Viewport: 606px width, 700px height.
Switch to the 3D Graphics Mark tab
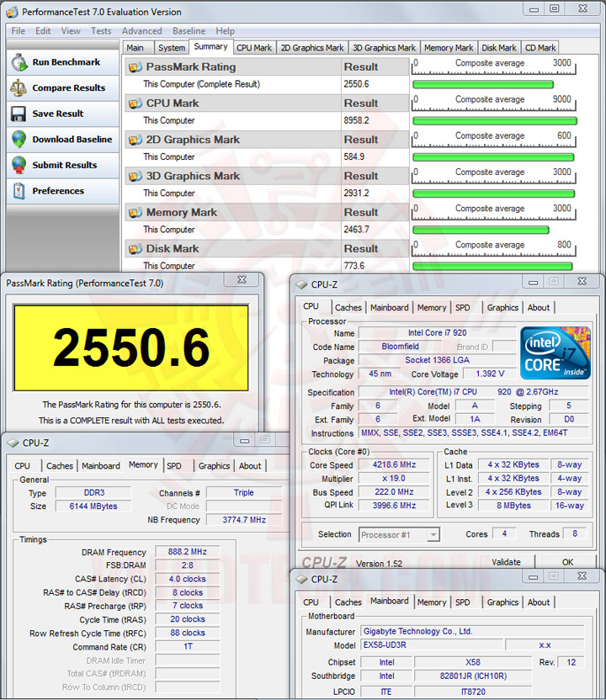[384, 48]
